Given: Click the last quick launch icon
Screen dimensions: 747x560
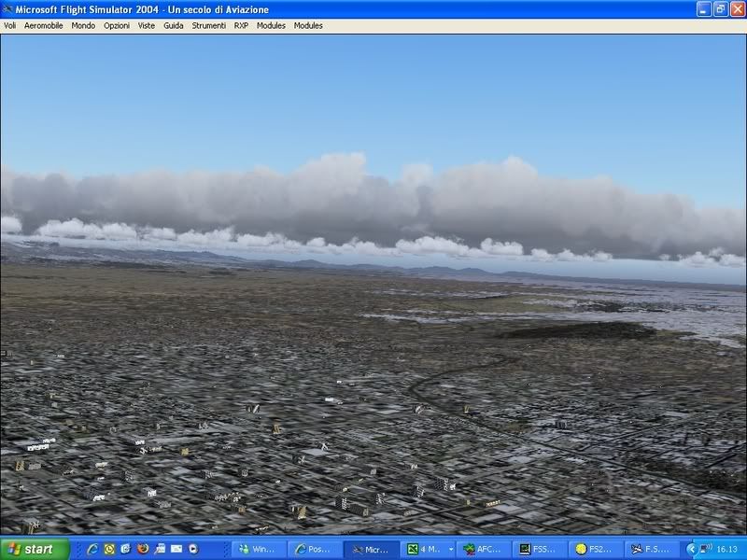Looking at the screenshot, I should coord(193,549).
